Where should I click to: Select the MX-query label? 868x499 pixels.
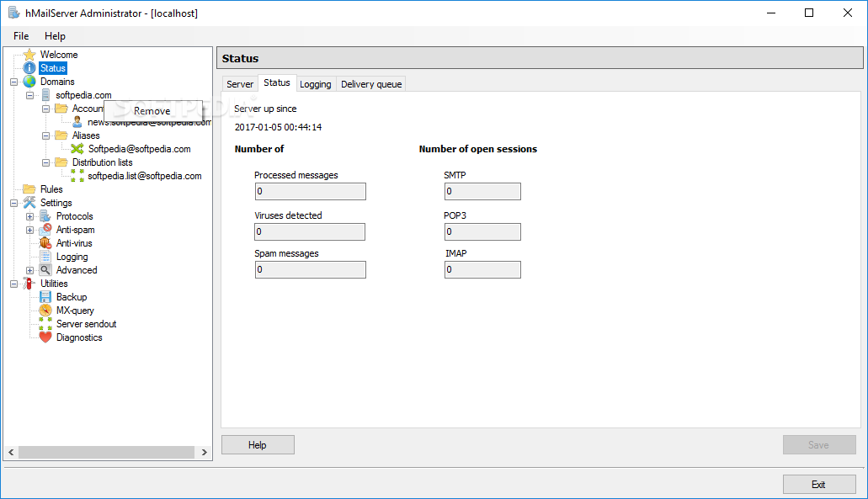click(75, 311)
